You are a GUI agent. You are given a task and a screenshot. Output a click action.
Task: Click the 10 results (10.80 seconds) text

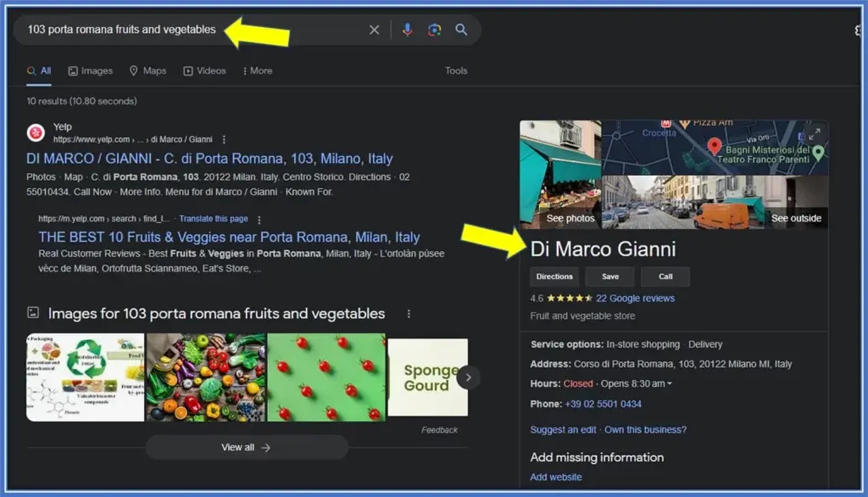82,102
